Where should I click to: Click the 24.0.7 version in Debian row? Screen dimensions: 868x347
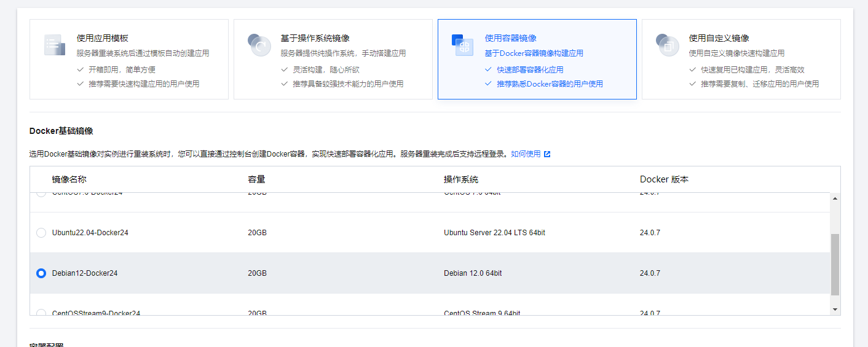(x=650, y=273)
